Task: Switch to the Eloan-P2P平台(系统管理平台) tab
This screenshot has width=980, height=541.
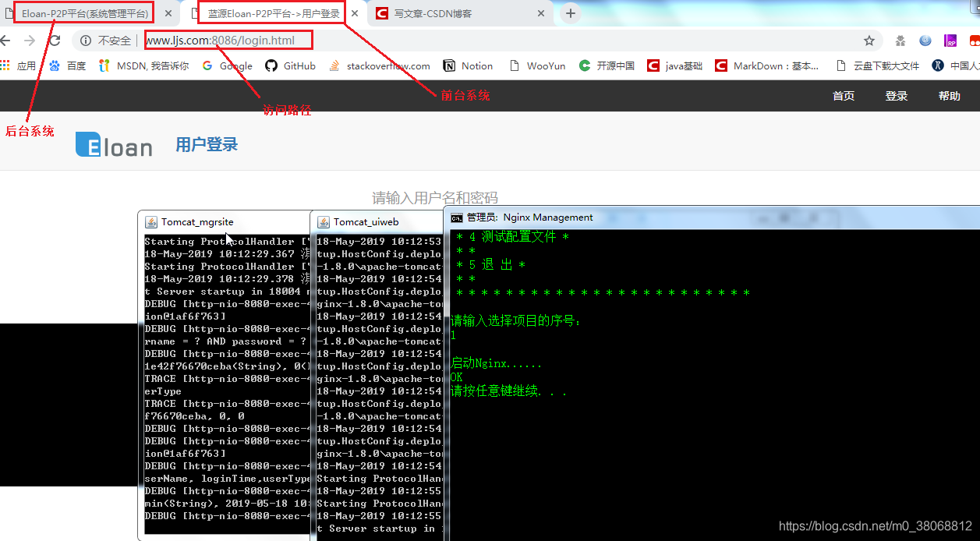Action: 86,13
